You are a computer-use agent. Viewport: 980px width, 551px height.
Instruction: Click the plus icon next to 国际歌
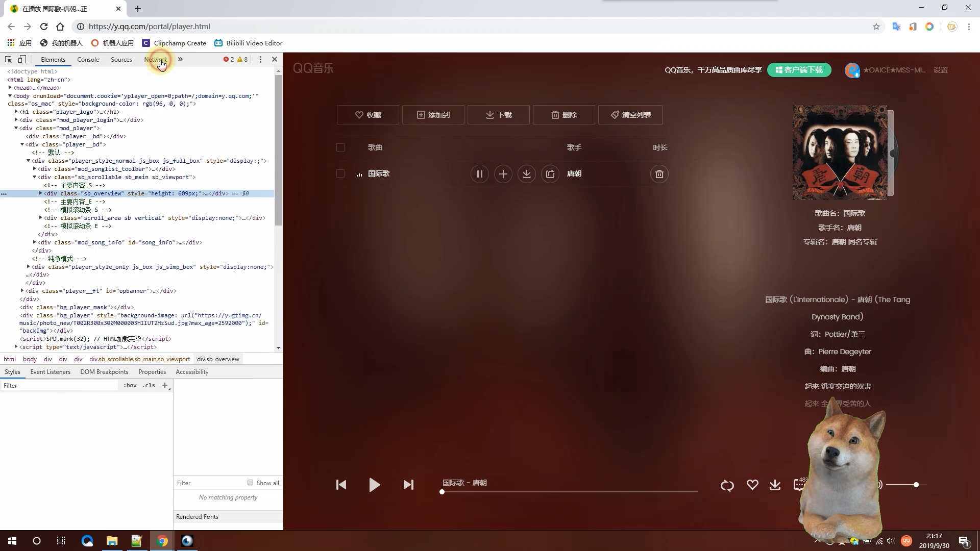click(x=503, y=174)
